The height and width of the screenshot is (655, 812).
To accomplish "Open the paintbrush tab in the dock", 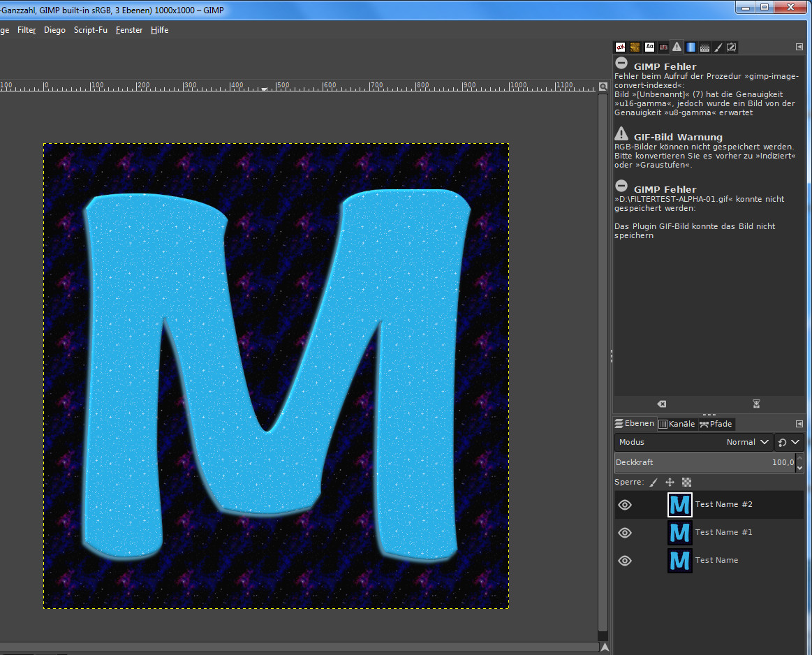I will coord(718,47).
